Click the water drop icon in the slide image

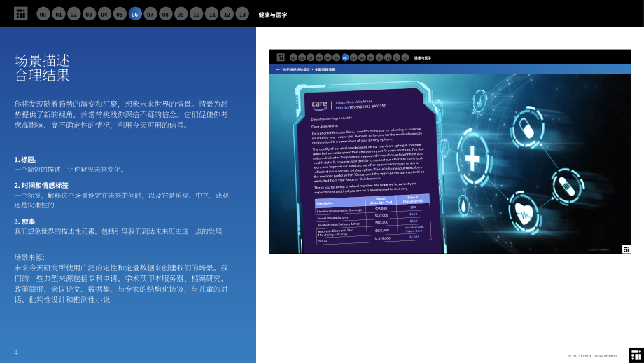[x=463, y=205]
